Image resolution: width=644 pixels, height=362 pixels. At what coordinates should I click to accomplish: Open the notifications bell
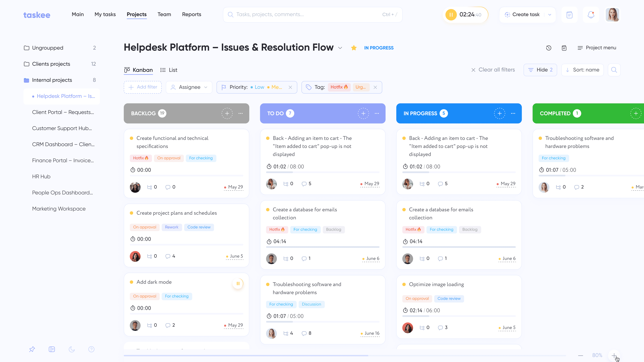(591, 15)
